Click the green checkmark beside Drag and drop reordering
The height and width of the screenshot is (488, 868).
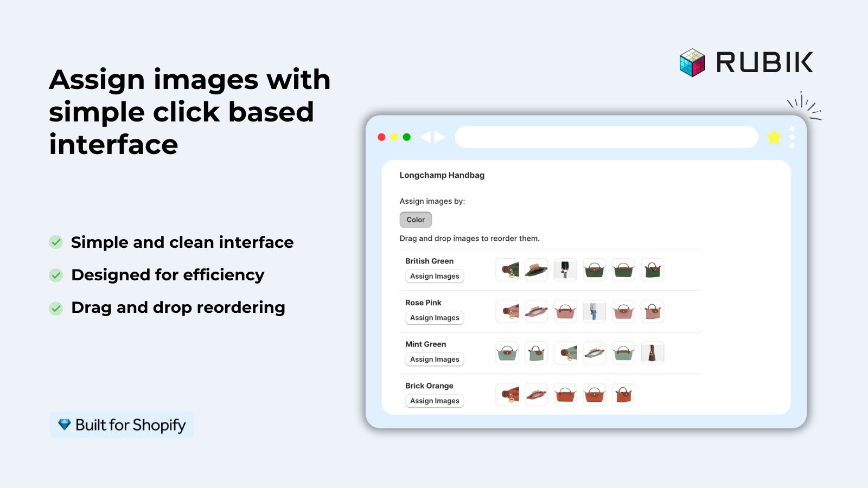click(x=56, y=308)
